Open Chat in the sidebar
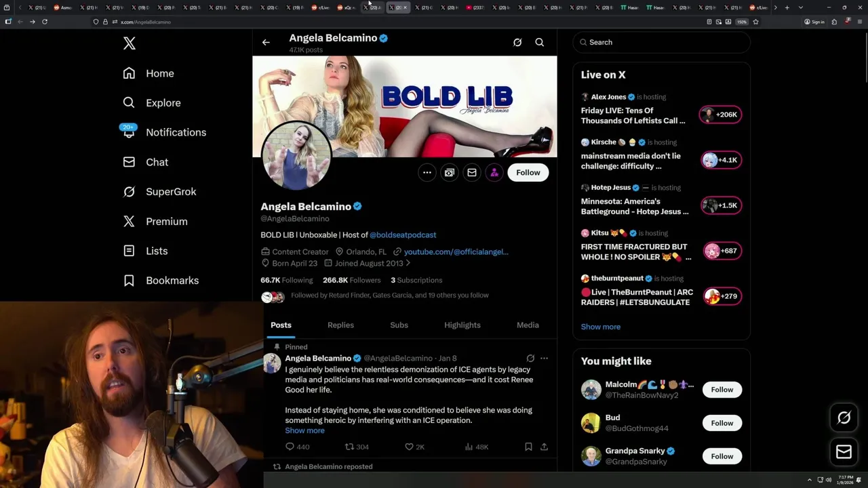868x488 pixels. pos(145,162)
